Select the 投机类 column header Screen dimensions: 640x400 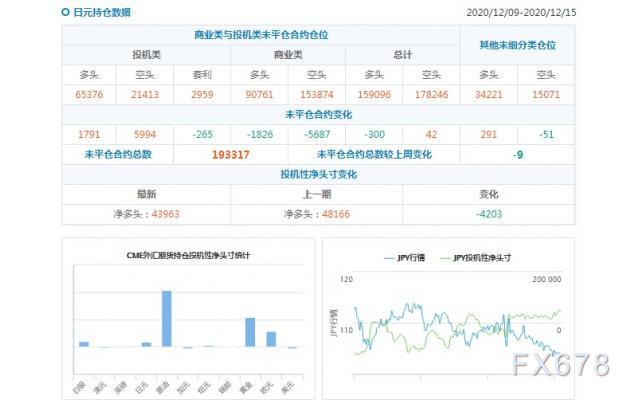click(x=146, y=54)
